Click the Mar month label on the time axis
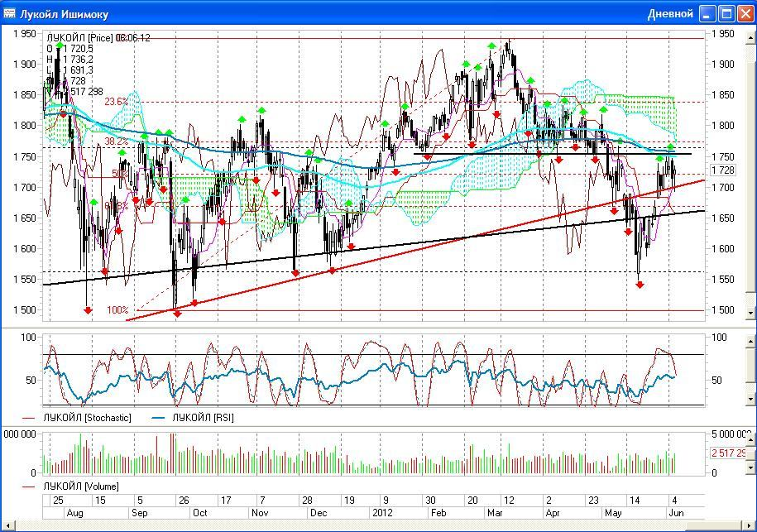 click(495, 513)
